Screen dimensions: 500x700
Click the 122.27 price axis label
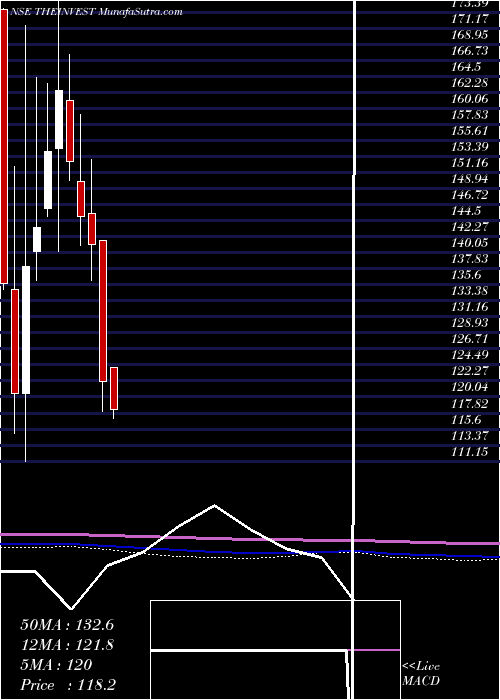click(x=469, y=371)
